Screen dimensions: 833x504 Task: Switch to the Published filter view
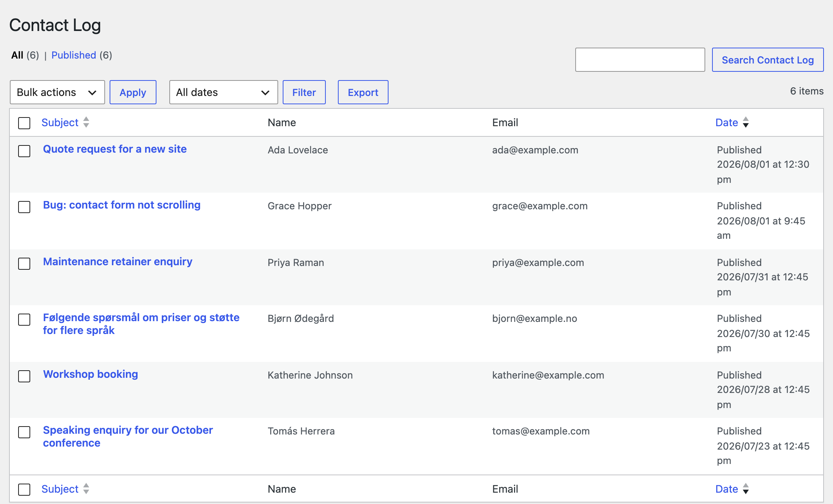pyautogui.click(x=74, y=55)
